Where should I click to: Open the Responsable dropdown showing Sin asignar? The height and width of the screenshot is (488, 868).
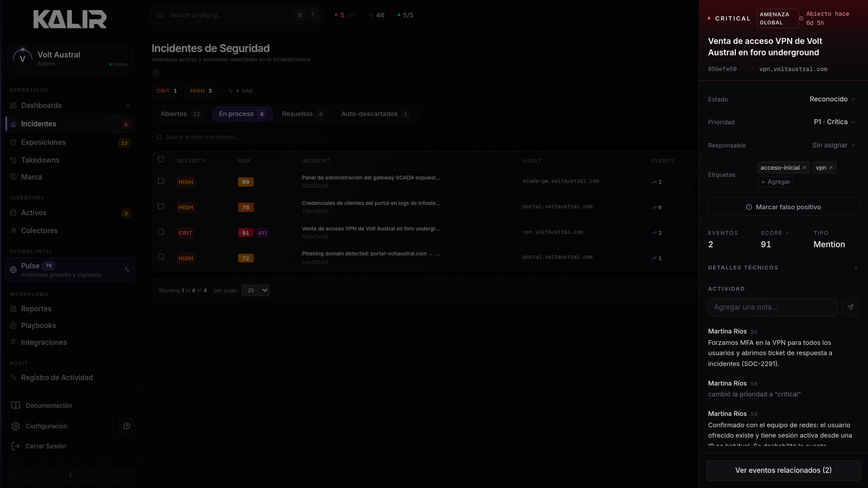tap(833, 145)
